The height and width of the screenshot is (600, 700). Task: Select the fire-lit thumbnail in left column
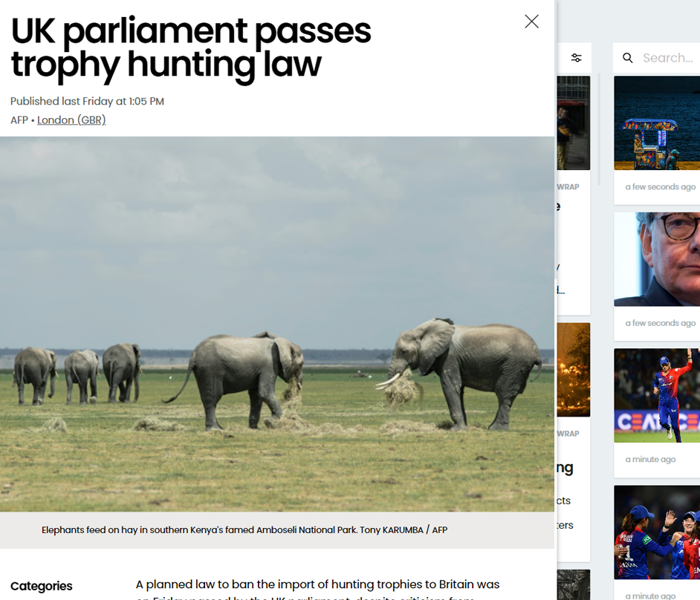click(x=573, y=369)
